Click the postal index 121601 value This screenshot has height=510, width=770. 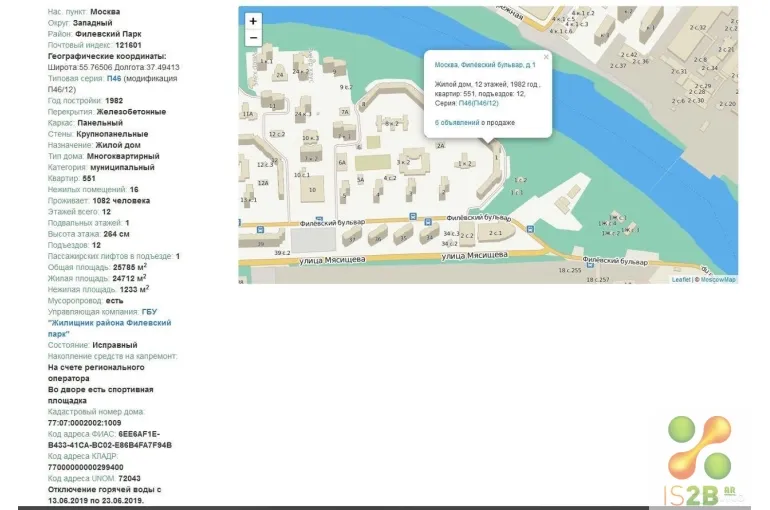click(x=128, y=45)
